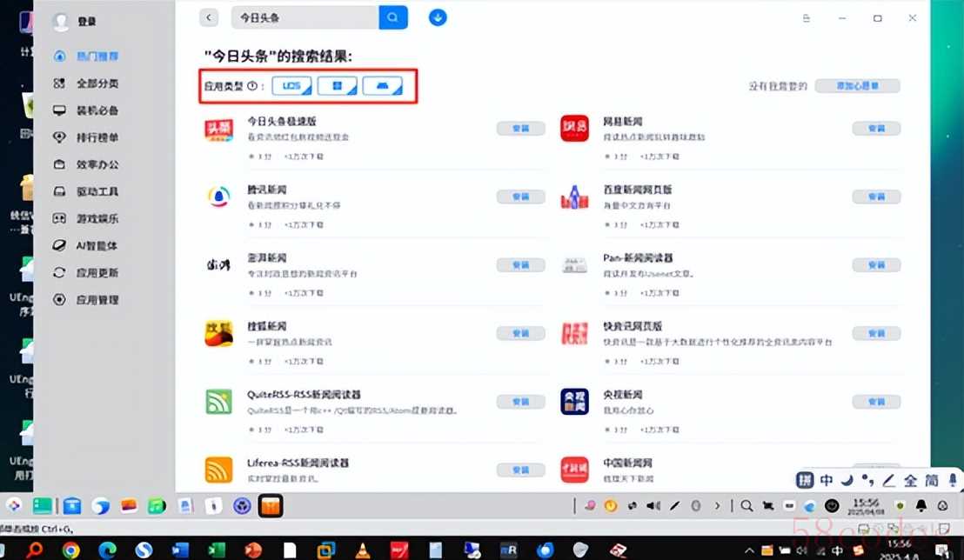Screen dimensions: 964x560
Task: Install 澎湃新闻
Action: pos(521,265)
